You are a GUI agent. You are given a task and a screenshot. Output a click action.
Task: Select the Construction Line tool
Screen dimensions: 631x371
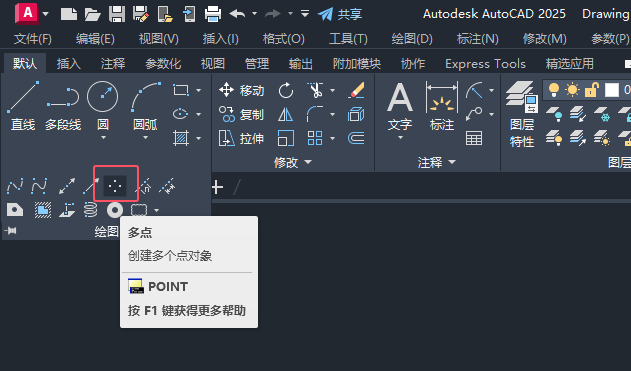click(x=67, y=186)
